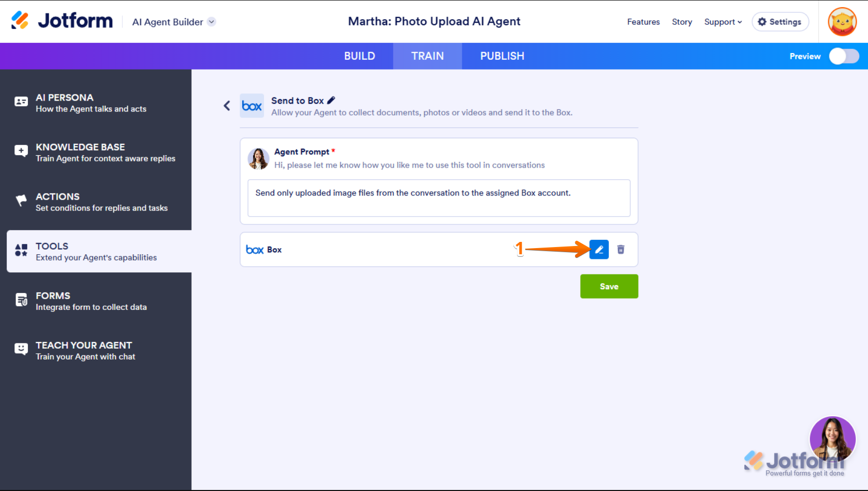Open Settings
Viewport: 868px width, 491px height.
(x=780, y=22)
